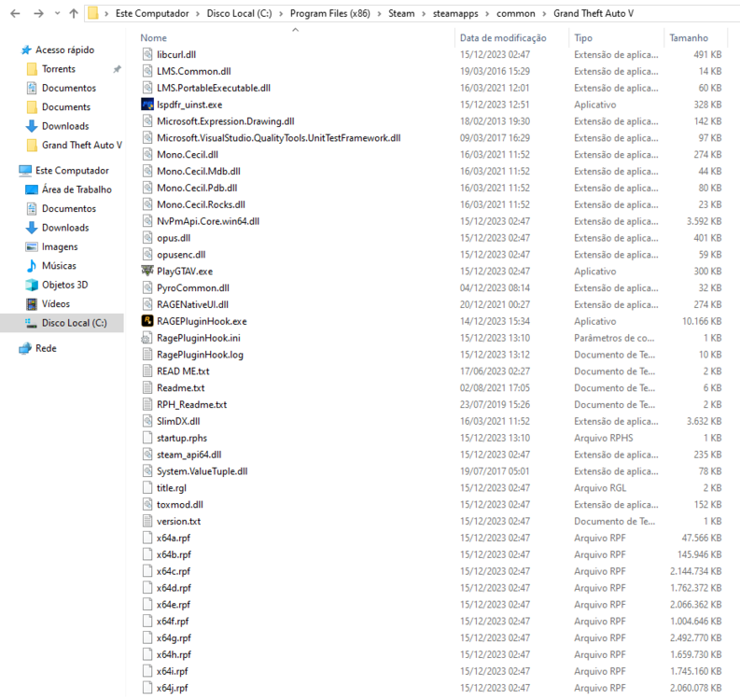Open the recent locations dropdown arrow
740x700 pixels.
pos(57,14)
